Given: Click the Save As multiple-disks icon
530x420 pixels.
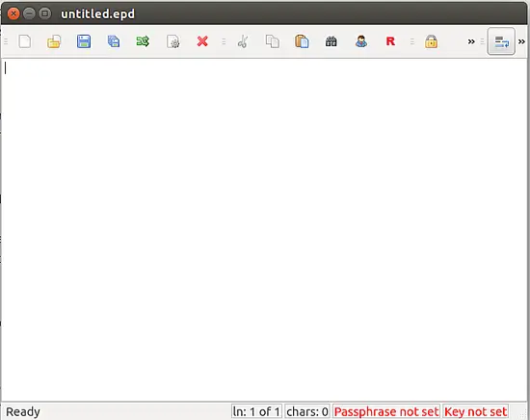Looking at the screenshot, I should click(x=114, y=41).
